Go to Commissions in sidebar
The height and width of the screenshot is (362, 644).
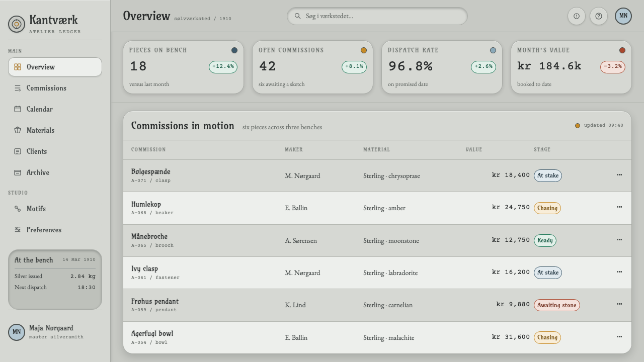[55, 88]
